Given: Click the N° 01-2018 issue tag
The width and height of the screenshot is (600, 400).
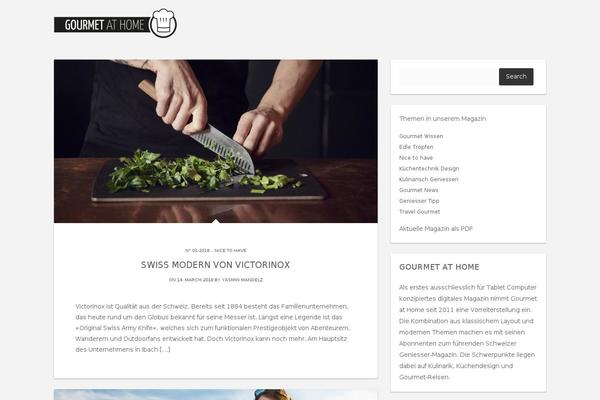Looking at the screenshot, I should (x=197, y=250).
